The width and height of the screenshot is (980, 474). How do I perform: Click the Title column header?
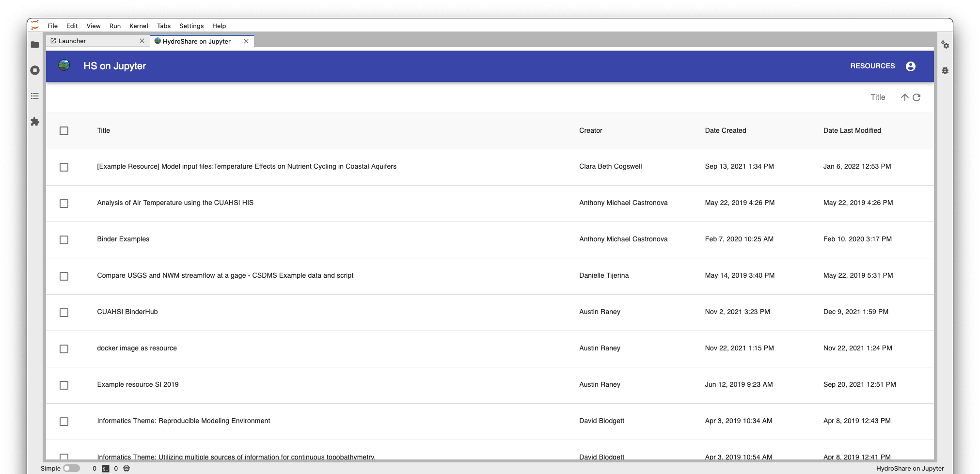coord(103,130)
